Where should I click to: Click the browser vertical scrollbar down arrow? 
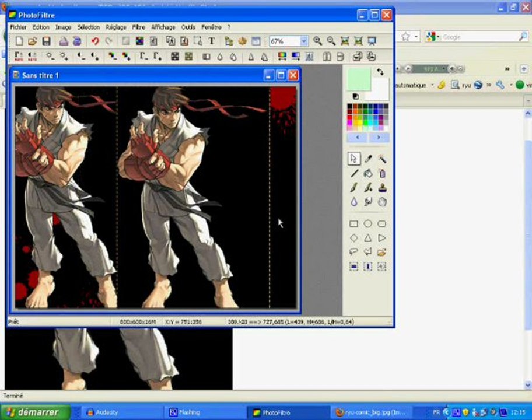pyautogui.click(x=528, y=385)
